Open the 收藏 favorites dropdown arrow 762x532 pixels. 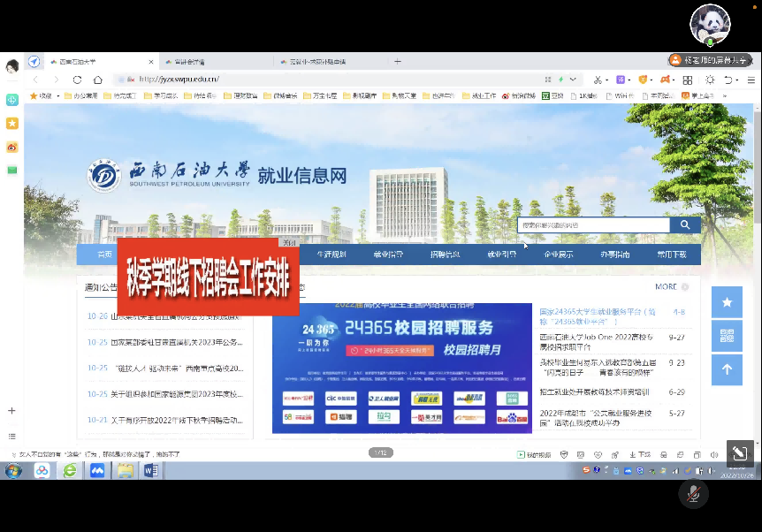tap(57, 95)
